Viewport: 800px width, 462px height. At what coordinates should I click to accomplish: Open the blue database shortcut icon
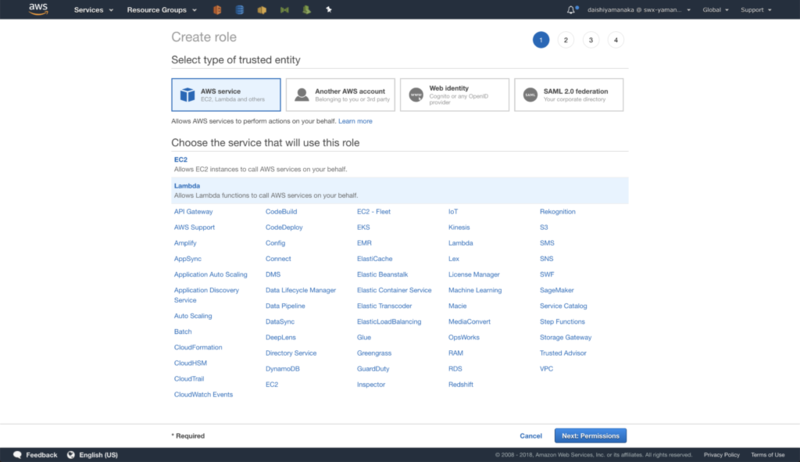click(x=239, y=10)
